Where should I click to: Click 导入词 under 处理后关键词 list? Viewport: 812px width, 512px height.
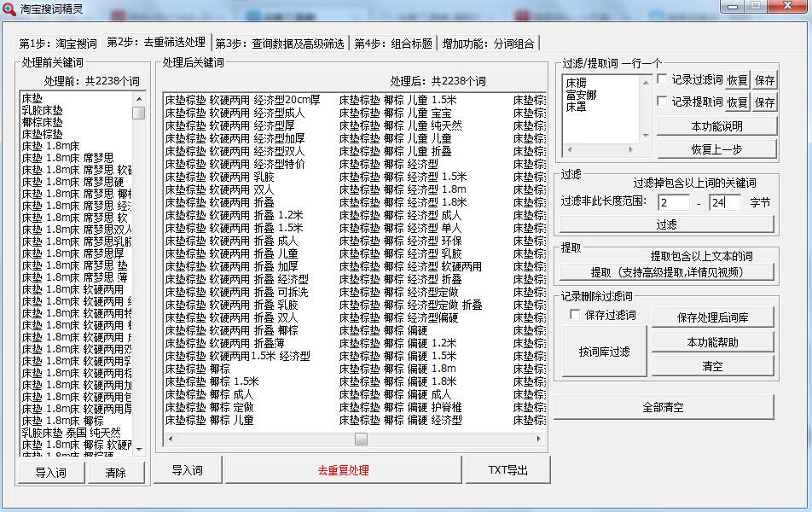coord(188,470)
